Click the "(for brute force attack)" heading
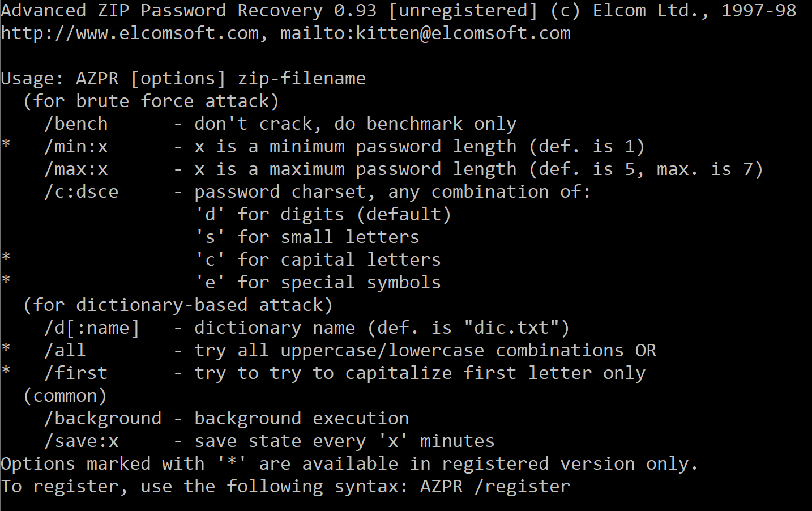 [x=151, y=101]
